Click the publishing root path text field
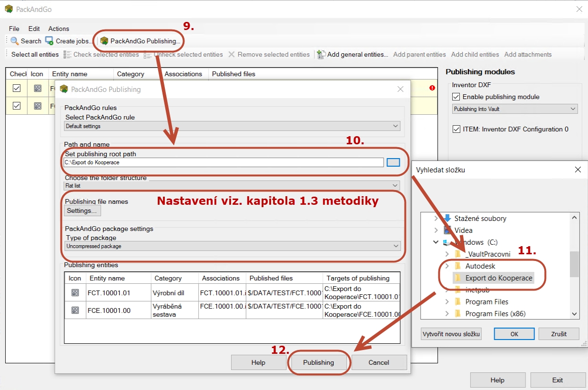 click(x=223, y=162)
